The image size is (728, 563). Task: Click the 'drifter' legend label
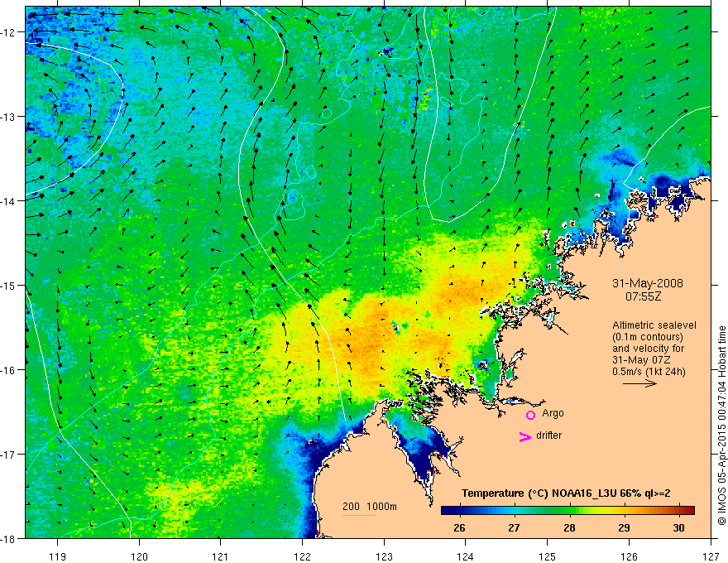point(548,435)
